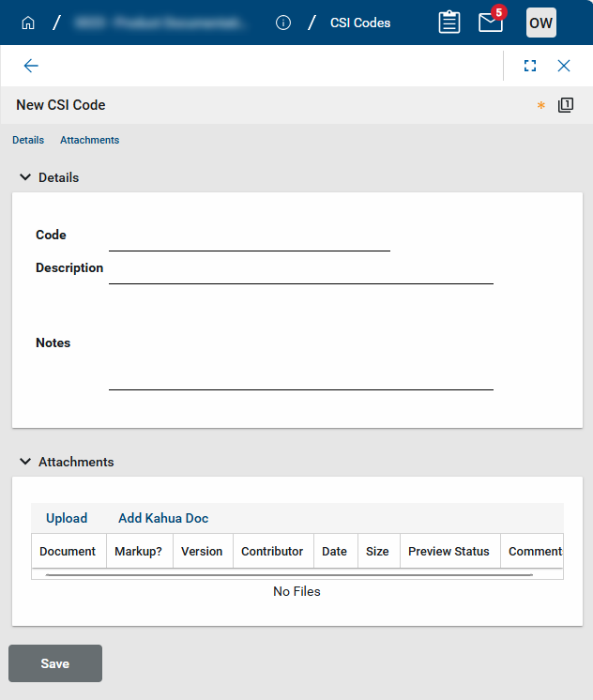Collapse the Details section
The image size is (593, 700).
24,177
